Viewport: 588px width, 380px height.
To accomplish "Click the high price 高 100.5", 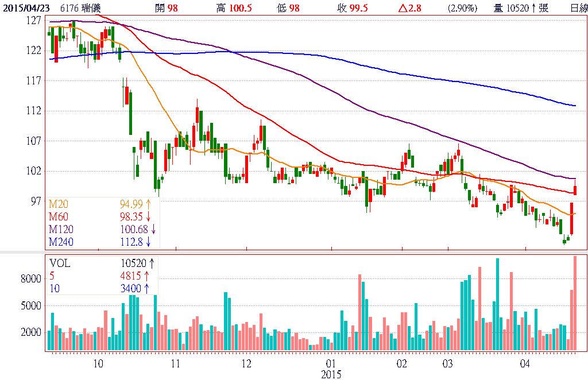I will point(234,8).
